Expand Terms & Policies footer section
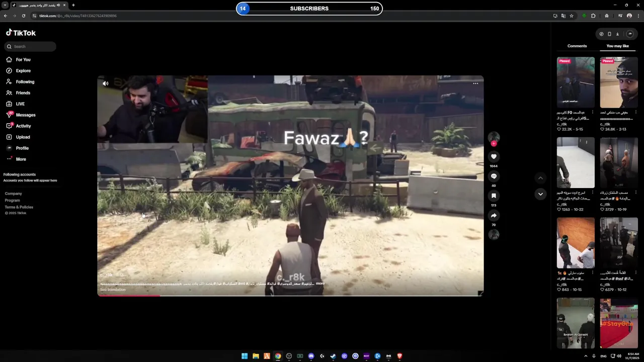The height and width of the screenshot is (362, 644). 19,207
